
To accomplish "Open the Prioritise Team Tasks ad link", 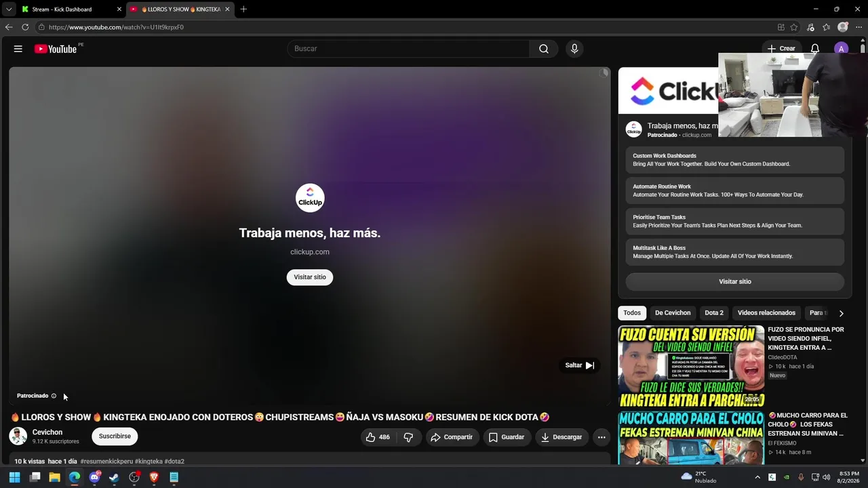I will point(735,221).
